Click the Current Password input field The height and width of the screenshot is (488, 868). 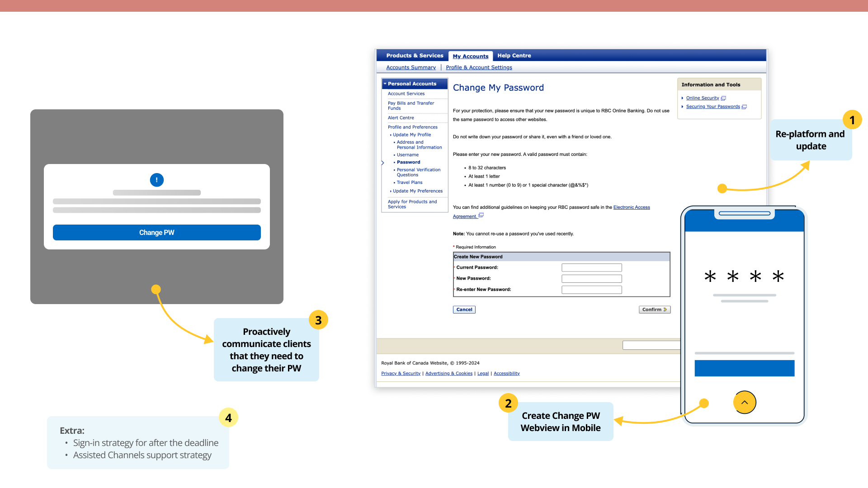point(591,267)
